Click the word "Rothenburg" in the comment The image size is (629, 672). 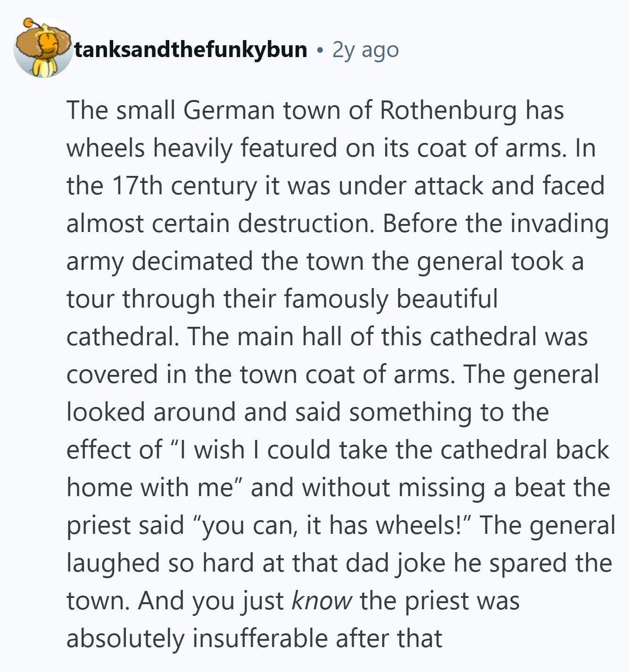point(448,111)
